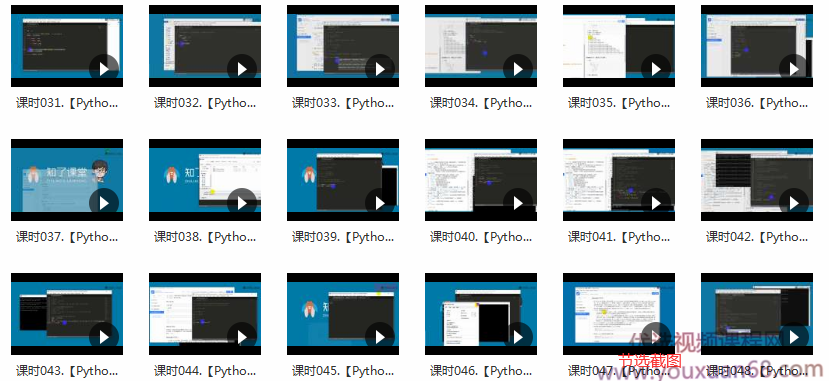This screenshot has height=381, width=829.
Task: Play video 课时046
Action: pos(518,337)
